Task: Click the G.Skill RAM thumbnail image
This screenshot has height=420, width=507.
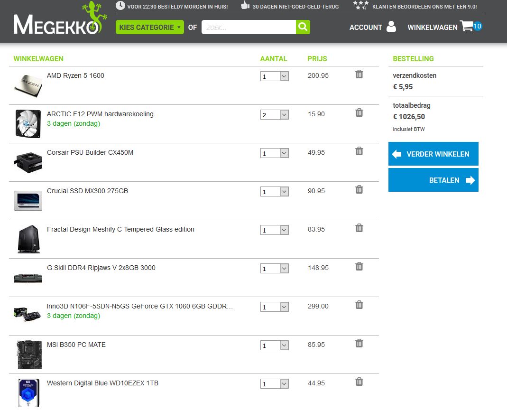Action: 28,278
